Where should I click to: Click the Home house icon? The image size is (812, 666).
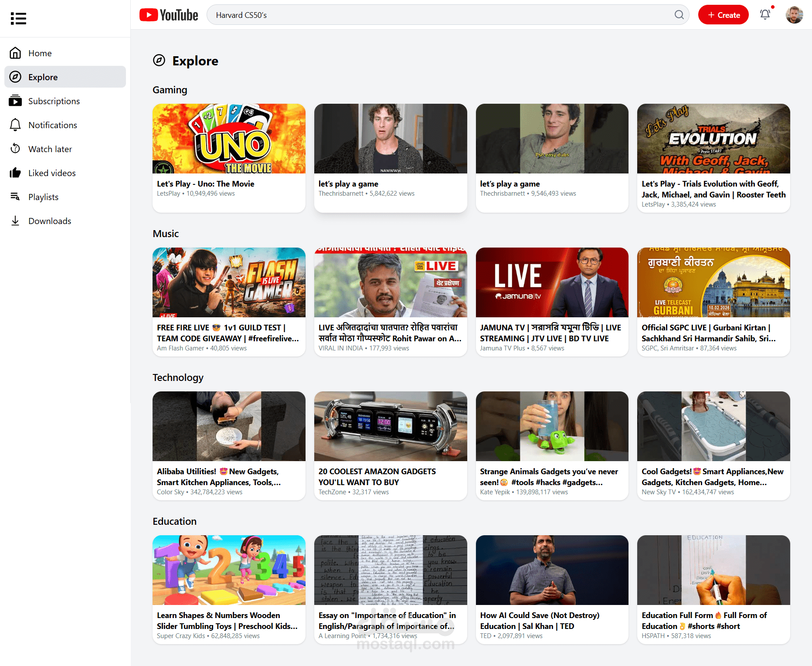[x=15, y=53]
